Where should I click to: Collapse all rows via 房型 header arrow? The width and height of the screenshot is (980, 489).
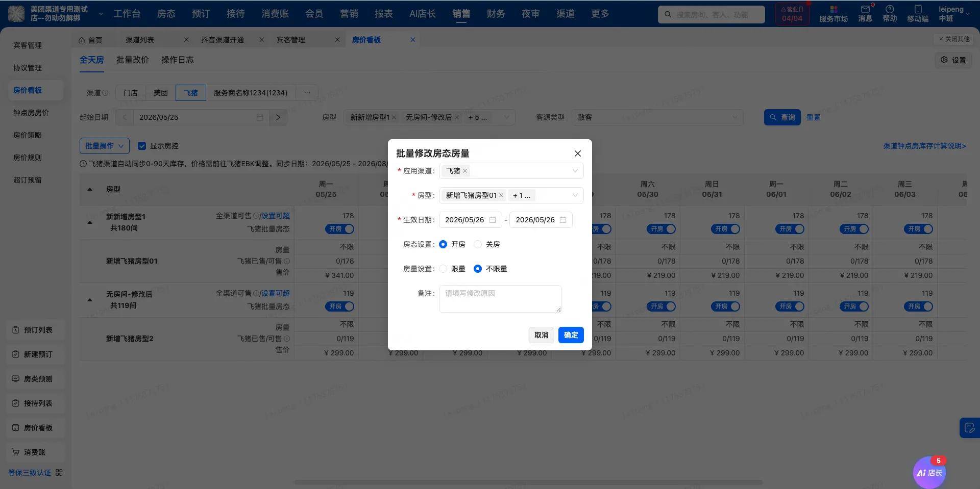point(90,189)
